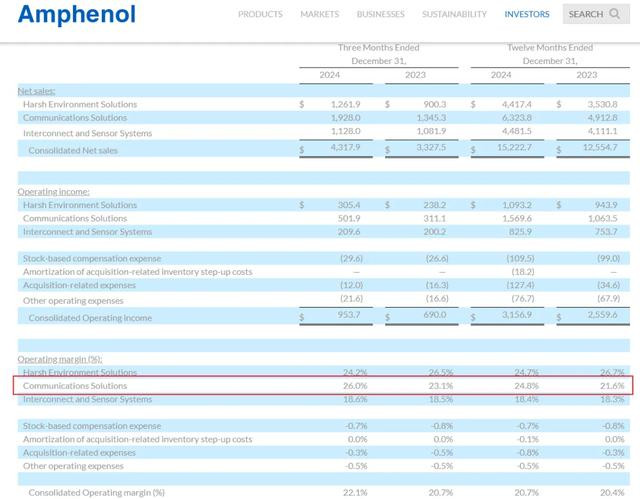Click the search magnifier icon
The image size is (640, 499).
point(615,14)
